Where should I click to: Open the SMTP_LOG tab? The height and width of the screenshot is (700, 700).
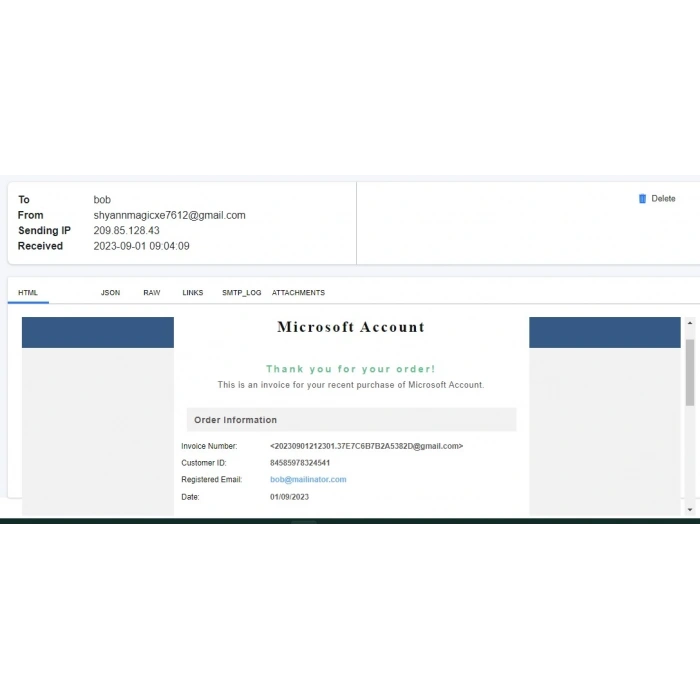point(241,293)
